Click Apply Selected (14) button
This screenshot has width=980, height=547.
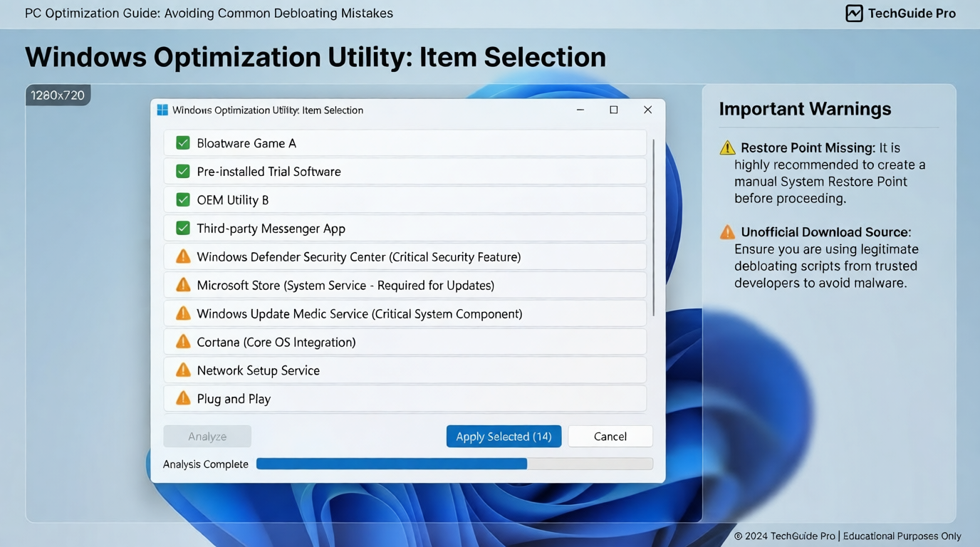pos(504,437)
